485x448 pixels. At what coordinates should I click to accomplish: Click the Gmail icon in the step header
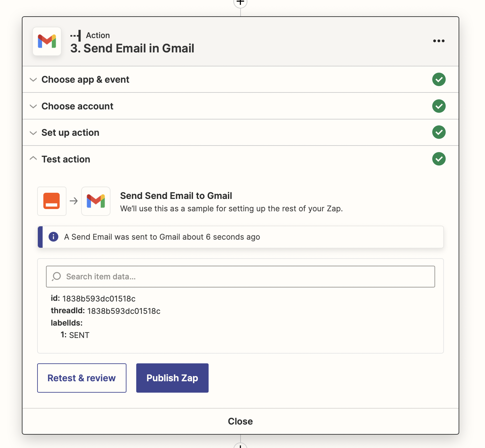(47, 41)
